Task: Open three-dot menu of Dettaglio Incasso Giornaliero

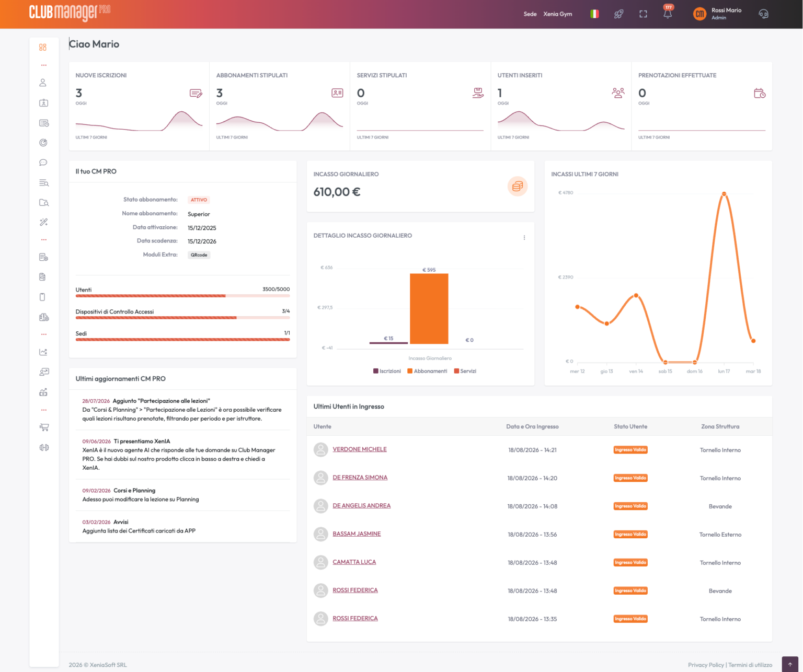Action: coord(524,238)
